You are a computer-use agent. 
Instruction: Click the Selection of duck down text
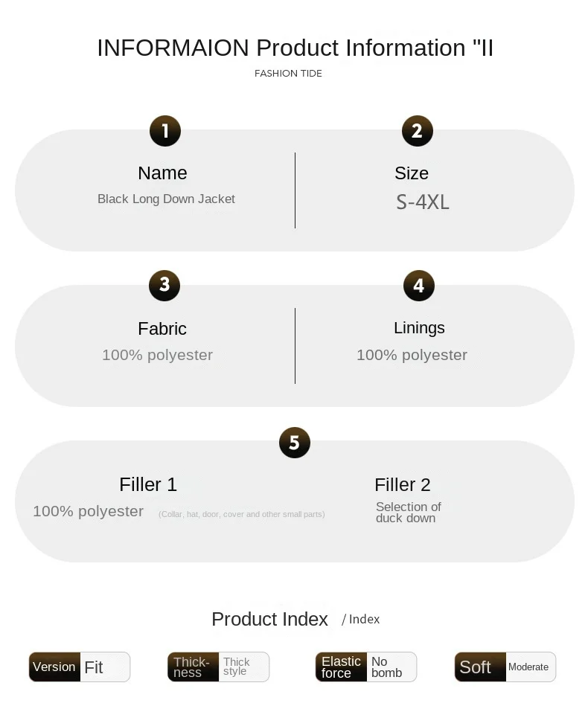(408, 513)
